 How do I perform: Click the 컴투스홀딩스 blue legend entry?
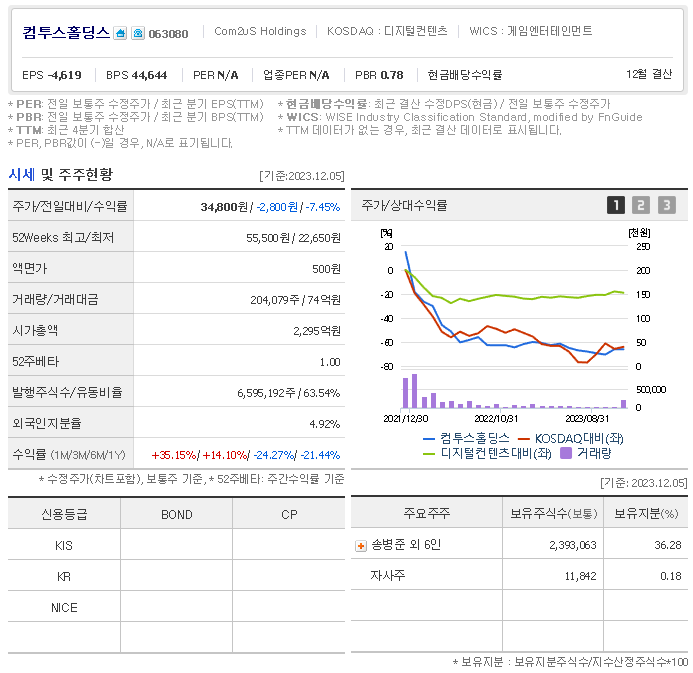pos(466,438)
